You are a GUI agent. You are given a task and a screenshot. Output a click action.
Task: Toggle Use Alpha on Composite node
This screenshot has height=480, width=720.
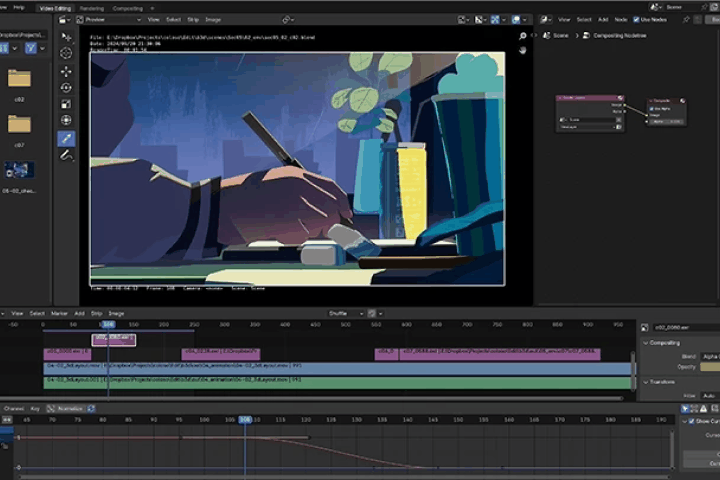[651, 109]
